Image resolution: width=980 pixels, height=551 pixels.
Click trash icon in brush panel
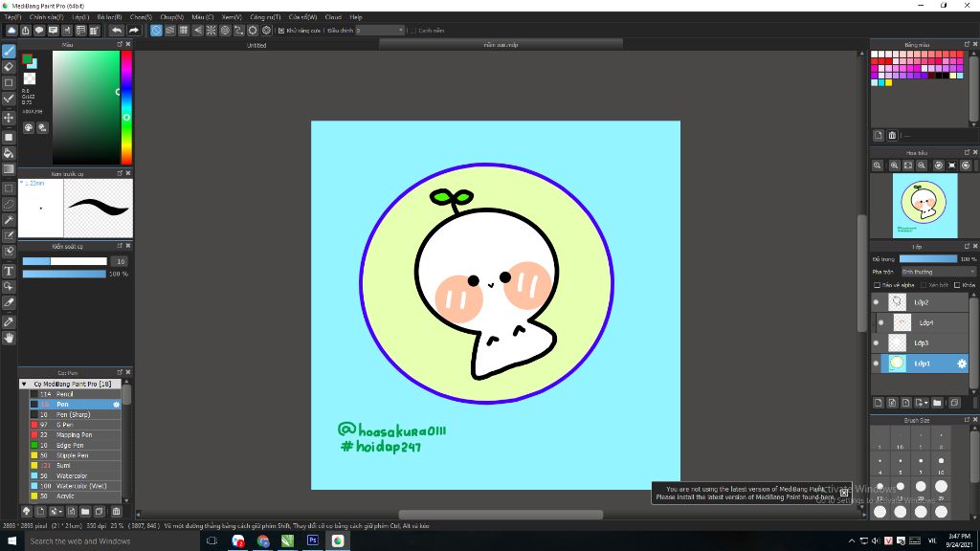point(116,511)
